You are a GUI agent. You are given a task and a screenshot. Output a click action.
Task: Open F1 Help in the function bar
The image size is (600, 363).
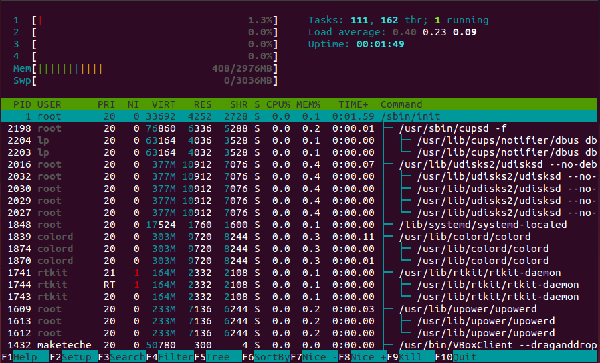pyautogui.click(x=25, y=357)
